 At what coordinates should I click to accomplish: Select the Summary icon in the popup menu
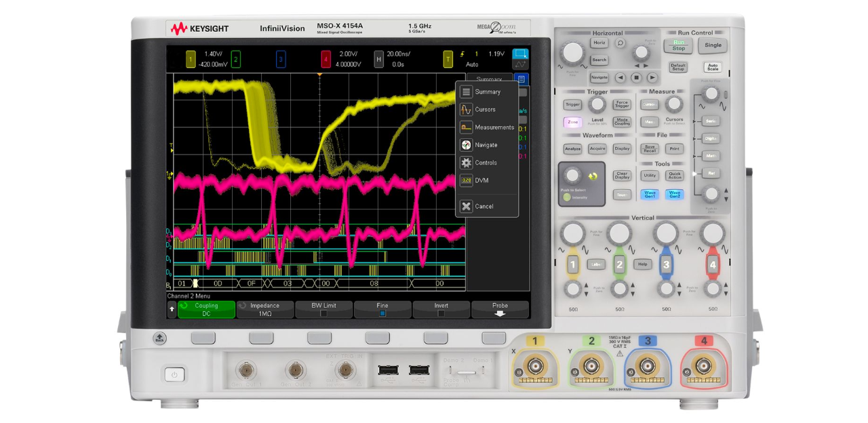coord(466,92)
